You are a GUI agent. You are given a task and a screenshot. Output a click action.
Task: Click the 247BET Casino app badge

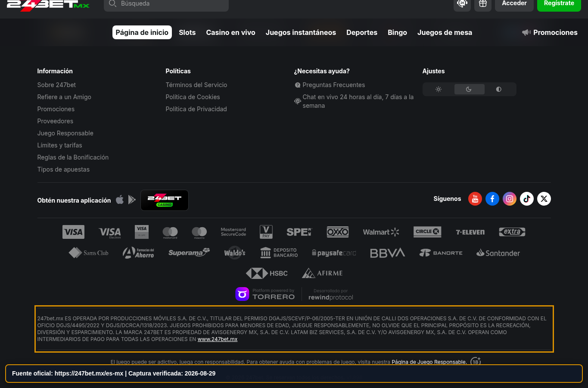point(165,200)
